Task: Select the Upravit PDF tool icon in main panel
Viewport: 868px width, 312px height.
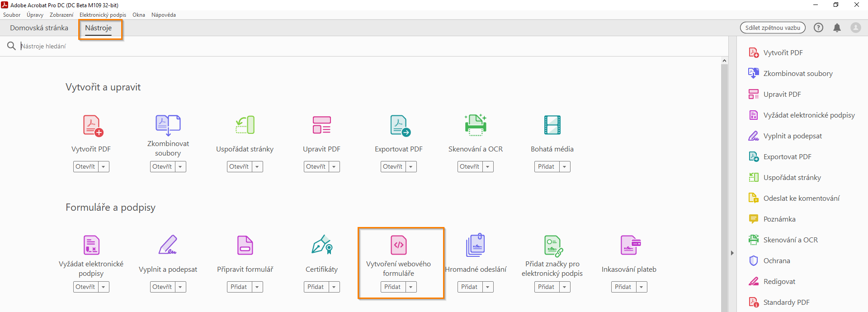Action: (x=321, y=125)
